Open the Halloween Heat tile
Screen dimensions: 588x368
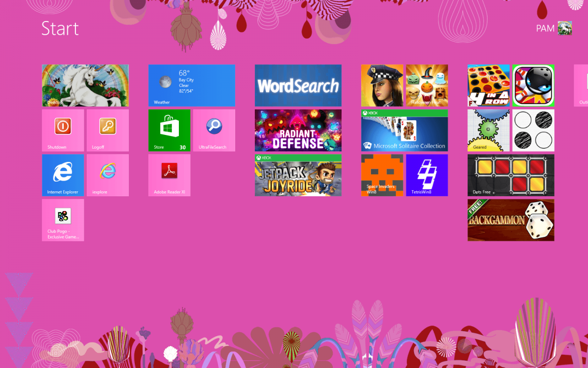[427, 85]
